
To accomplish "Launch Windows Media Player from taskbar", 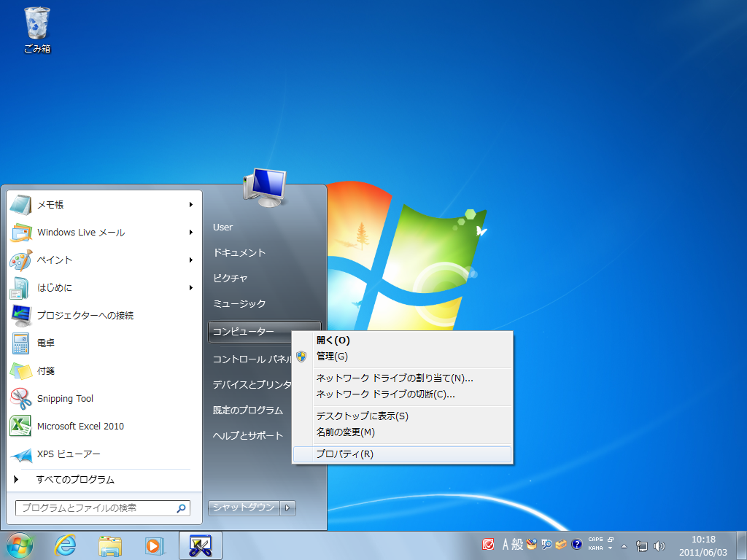I will 155,545.
